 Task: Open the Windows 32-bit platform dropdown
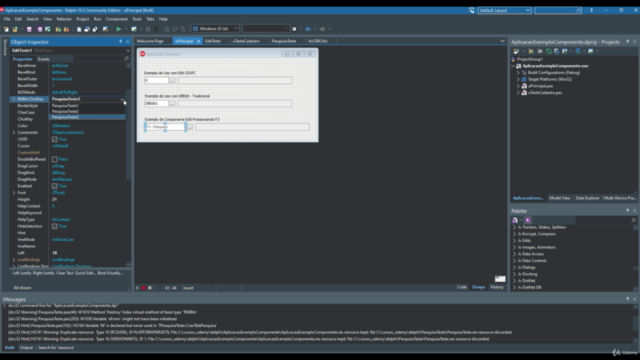coord(236,29)
